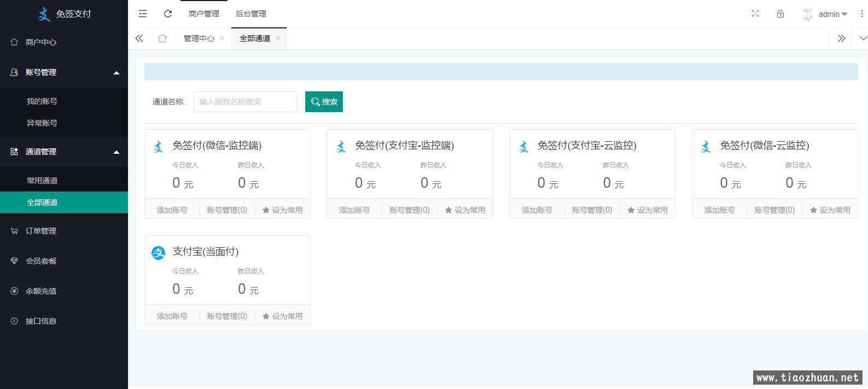Open 商户中心 in the sidebar
The width and height of the screenshot is (868, 389).
pyautogui.click(x=64, y=42)
